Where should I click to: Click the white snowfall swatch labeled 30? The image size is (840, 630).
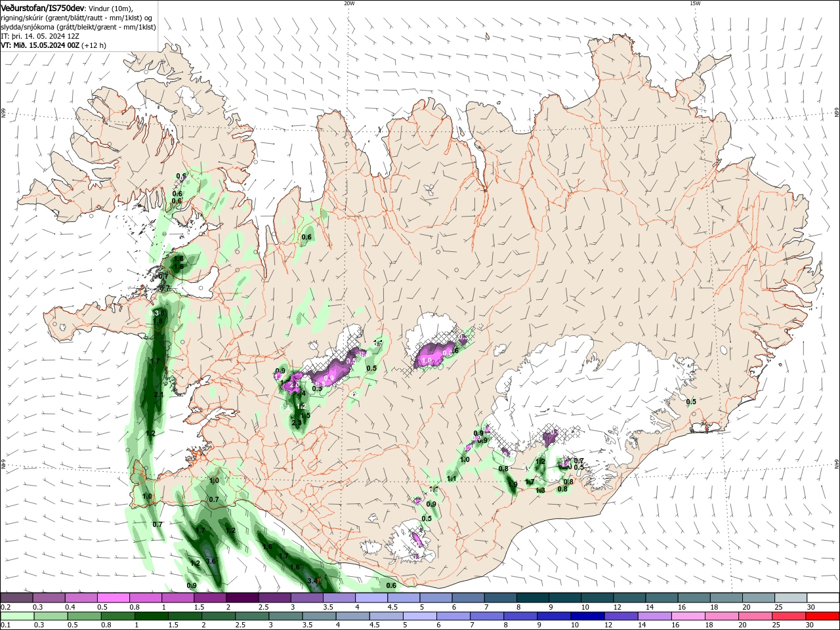point(824,598)
